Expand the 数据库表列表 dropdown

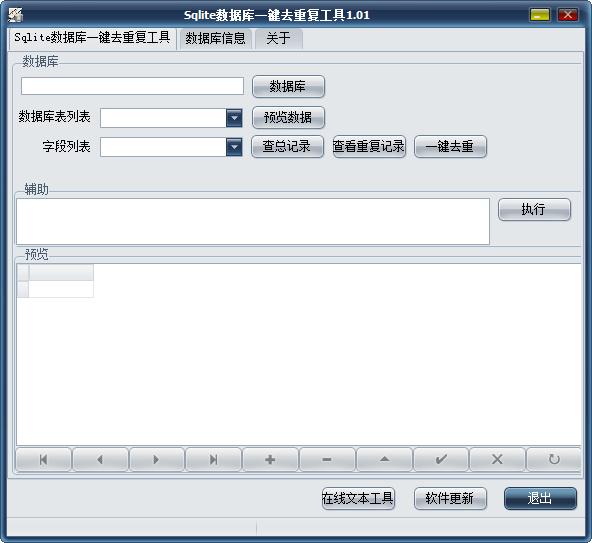(234, 118)
